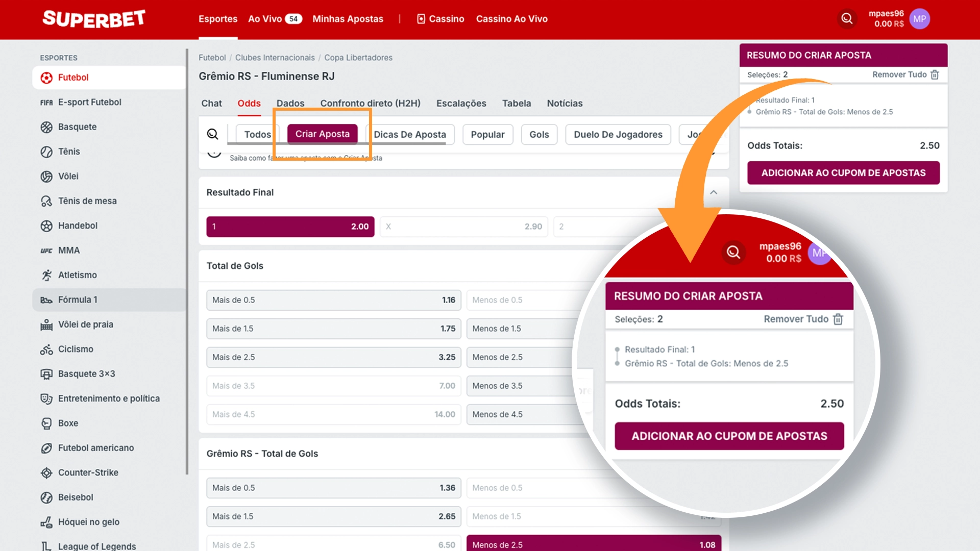Toggle Grêmio RS Mais de 1.5 at 2.65
The image size is (980, 551).
334,516
